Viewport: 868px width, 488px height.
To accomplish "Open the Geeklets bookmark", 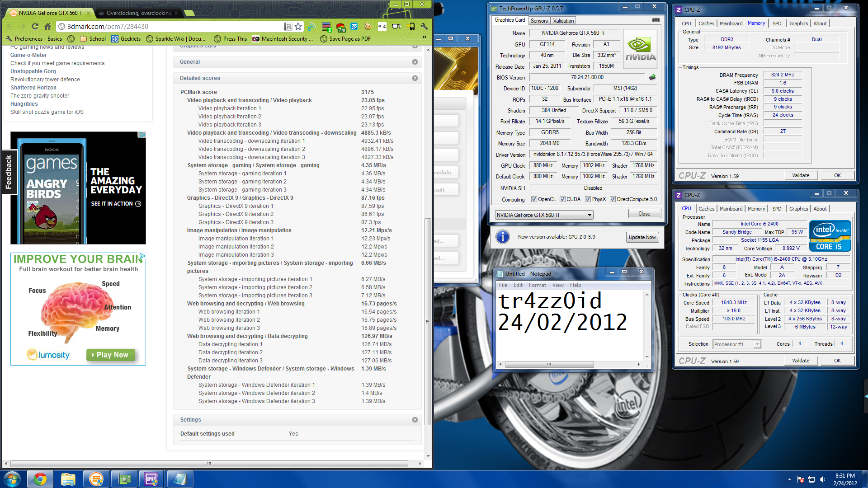I will click(126, 39).
